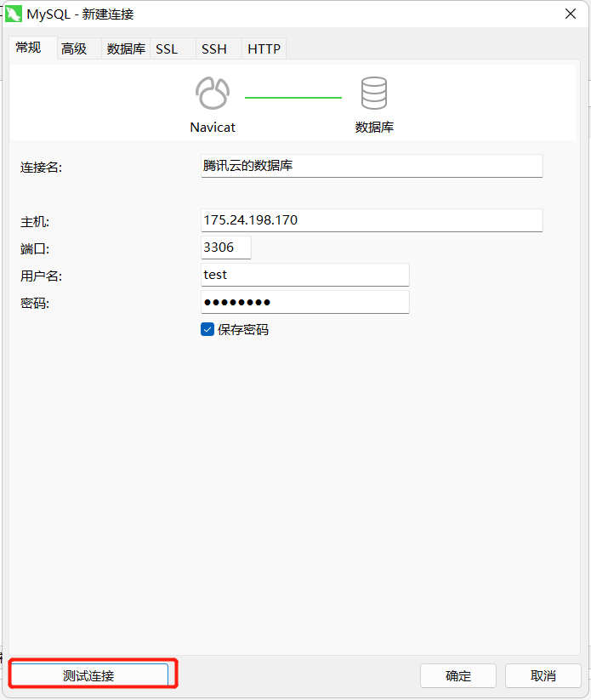Click the MySQL - 新建连接 title text
Viewport: 591px width, 700px height.
[x=80, y=14]
